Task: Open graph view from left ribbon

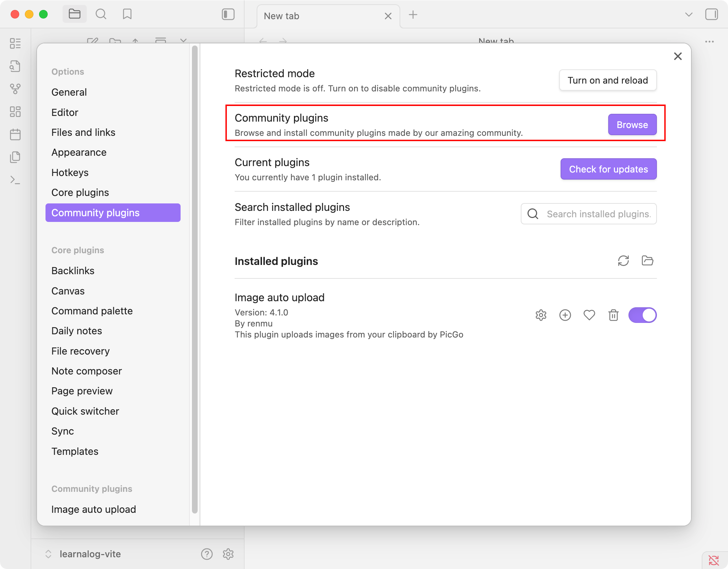Action: coord(15,89)
